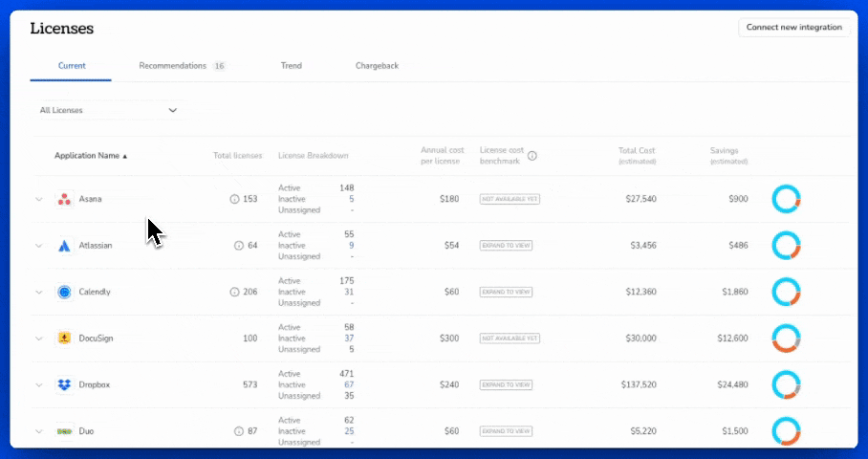Click the Licenses page heading

click(x=62, y=29)
